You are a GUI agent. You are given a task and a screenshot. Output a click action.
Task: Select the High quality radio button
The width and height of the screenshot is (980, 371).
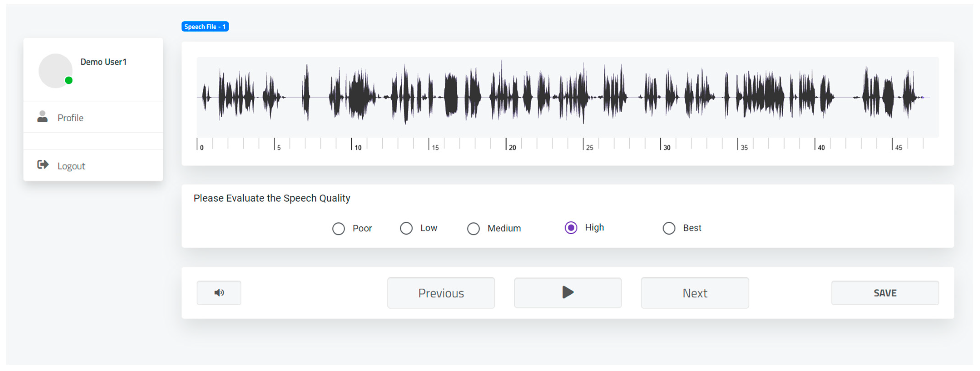tap(571, 228)
